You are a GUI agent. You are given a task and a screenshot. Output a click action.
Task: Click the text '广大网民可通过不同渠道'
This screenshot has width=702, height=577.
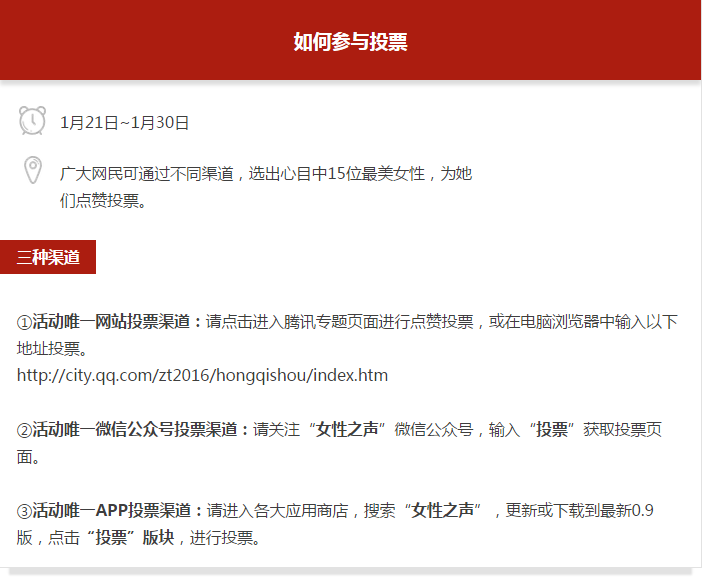tap(147, 174)
